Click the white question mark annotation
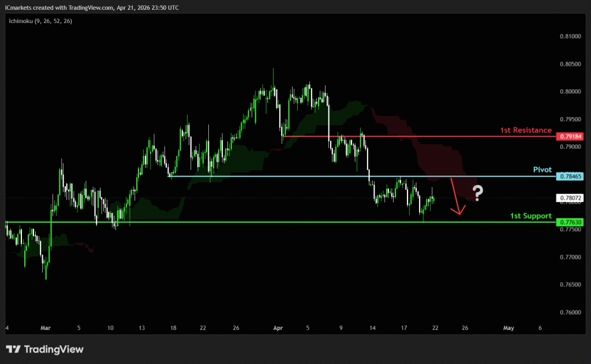Image resolution: width=591 pixels, height=364 pixels. click(x=477, y=193)
